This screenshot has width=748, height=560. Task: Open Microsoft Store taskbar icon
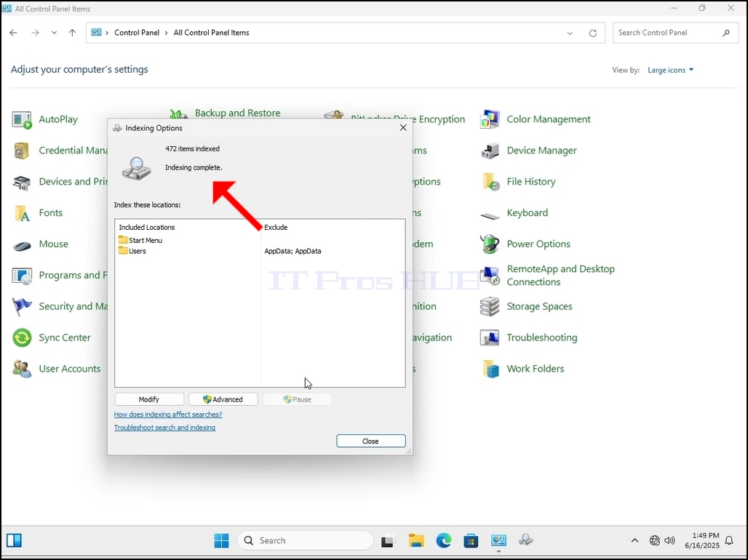click(471, 541)
